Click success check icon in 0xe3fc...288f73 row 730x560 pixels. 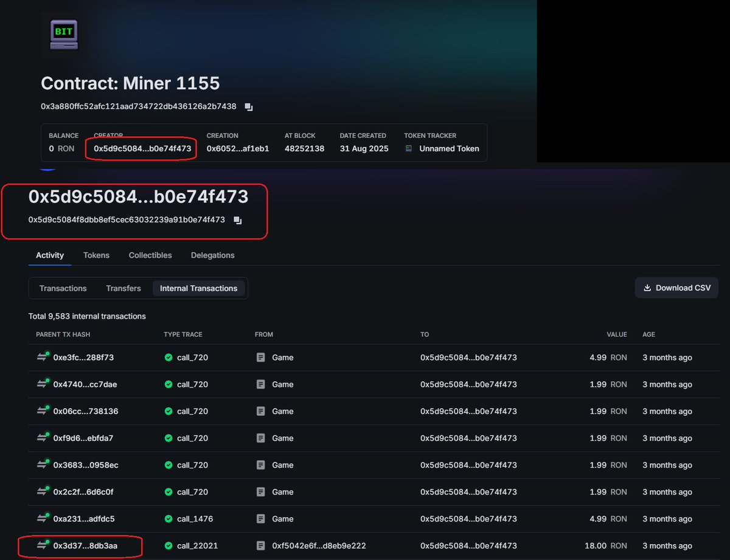click(169, 358)
